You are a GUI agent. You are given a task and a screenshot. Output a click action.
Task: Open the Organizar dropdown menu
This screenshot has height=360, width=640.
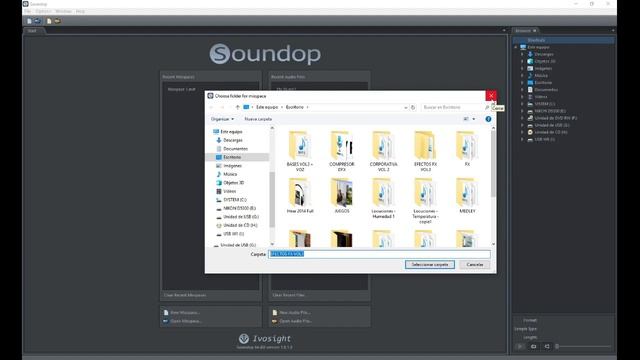pos(222,119)
